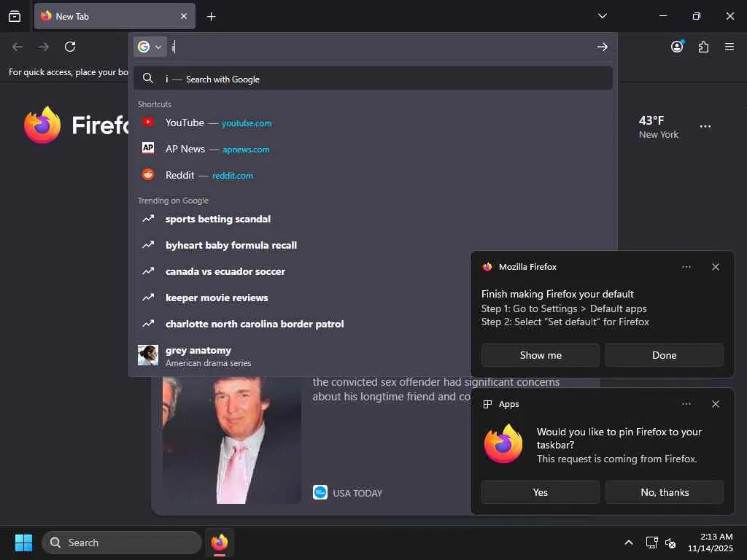Open the Google search engine selector

click(x=150, y=47)
